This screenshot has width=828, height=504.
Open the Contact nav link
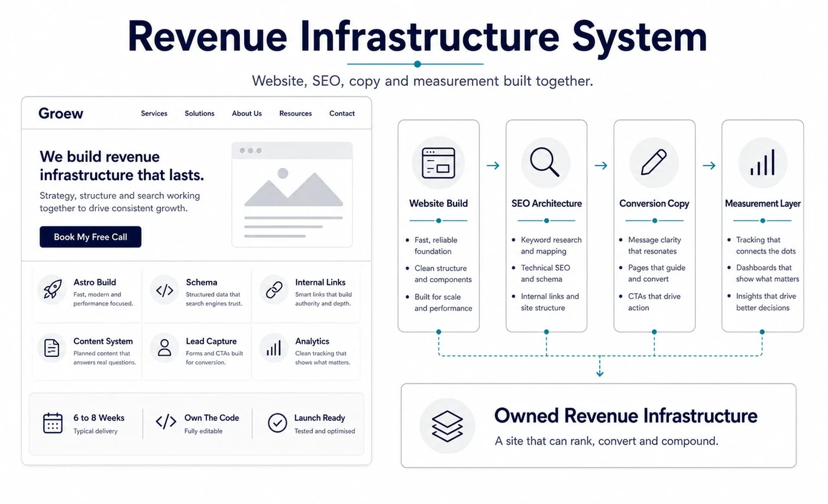coord(342,113)
